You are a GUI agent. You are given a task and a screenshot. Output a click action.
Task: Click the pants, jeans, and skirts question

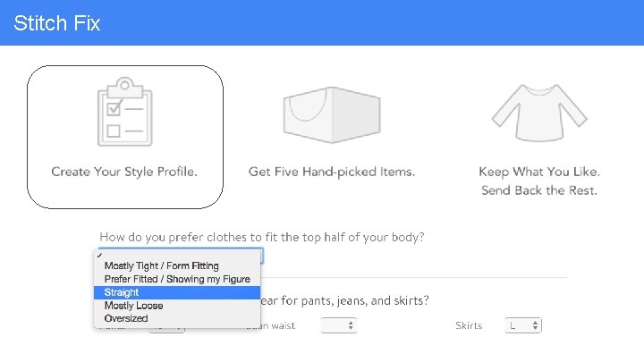point(344,299)
